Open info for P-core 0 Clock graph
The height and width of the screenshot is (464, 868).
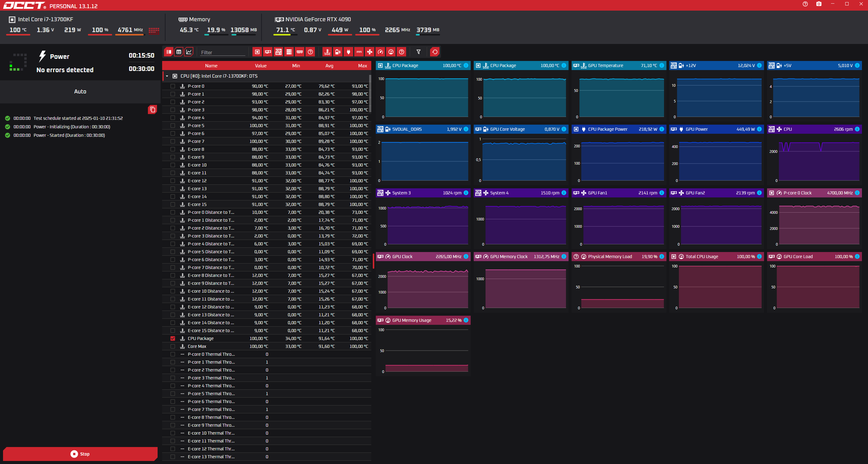point(857,193)
